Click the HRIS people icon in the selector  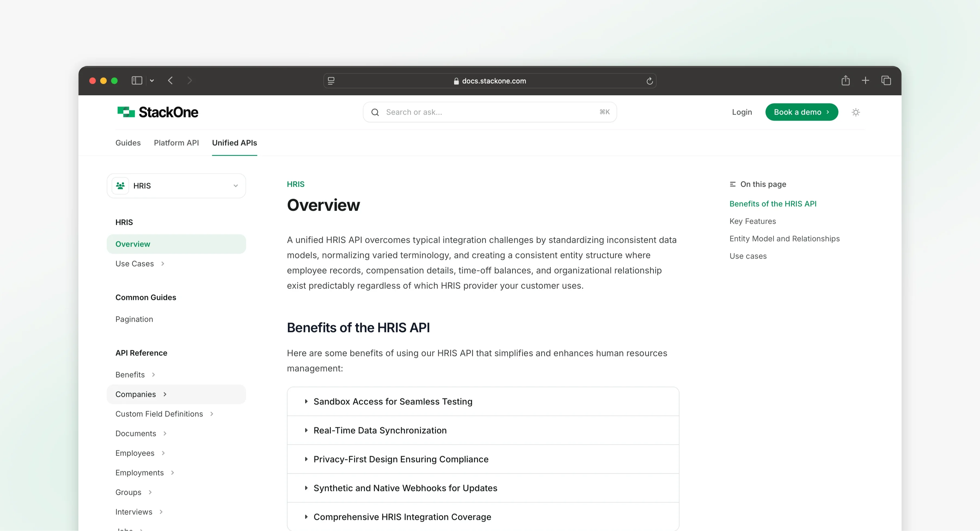120,186
